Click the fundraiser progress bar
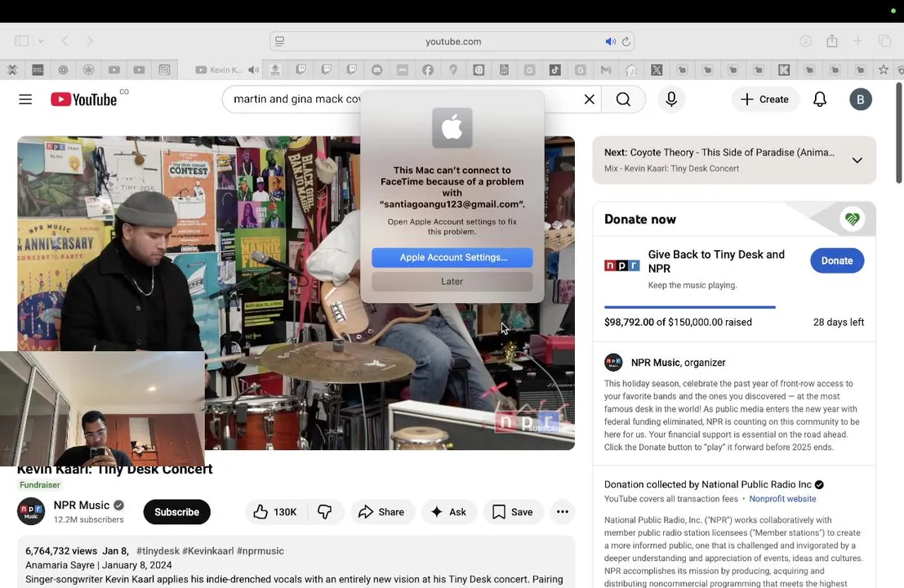The height and width of the screenshot is (588, 904). 733,307
